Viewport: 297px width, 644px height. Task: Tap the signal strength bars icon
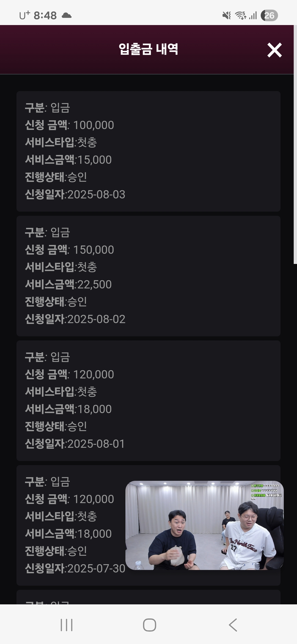pos(253,15)
